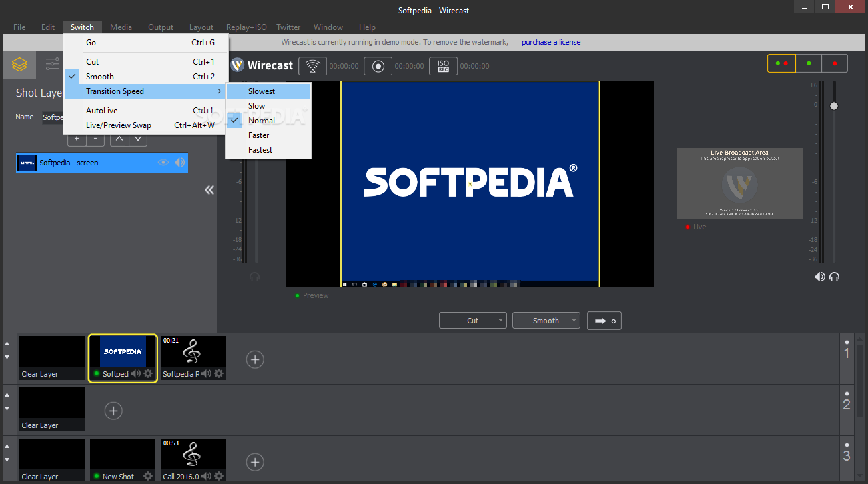Mute the Call 2016.0 shot speaker icon
The width and height of the screenshot is (868, 484).
click(207, 476)
